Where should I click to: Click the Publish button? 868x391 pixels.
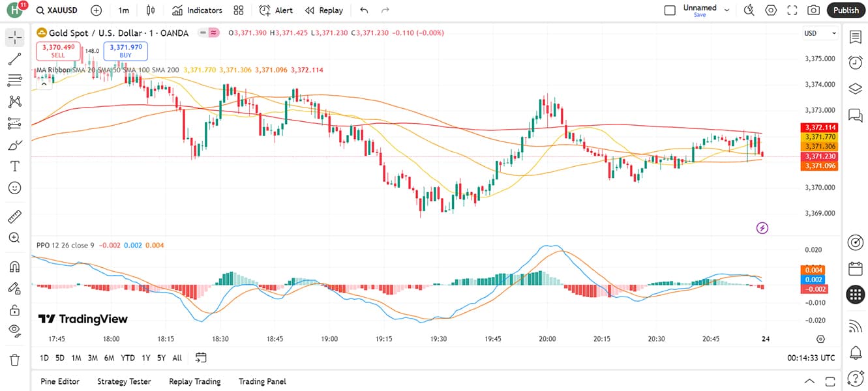(846, 10)
